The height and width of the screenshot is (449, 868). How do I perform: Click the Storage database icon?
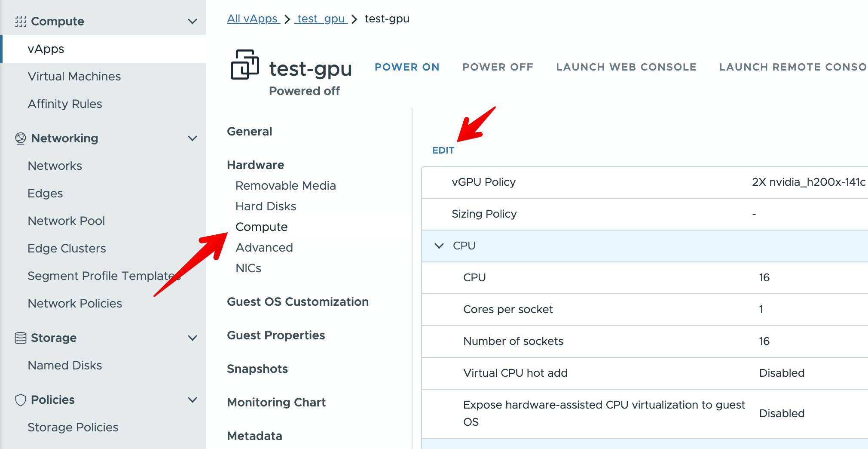21,338
